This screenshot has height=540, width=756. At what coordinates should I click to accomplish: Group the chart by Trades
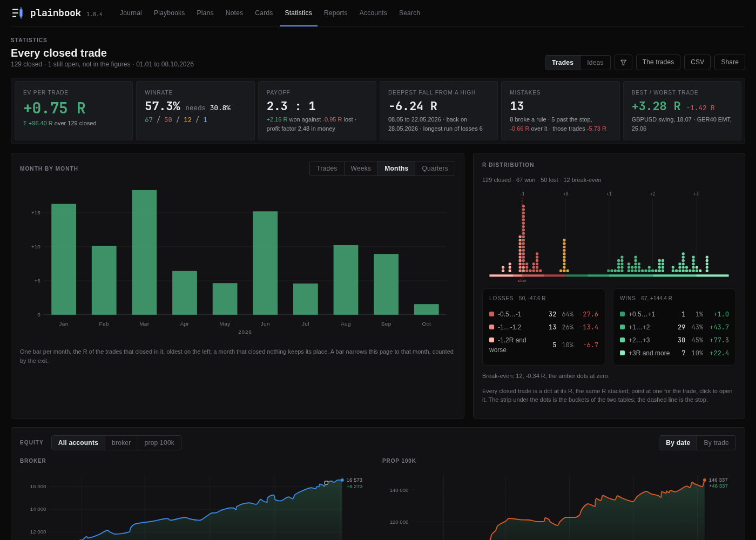point(327,168)
